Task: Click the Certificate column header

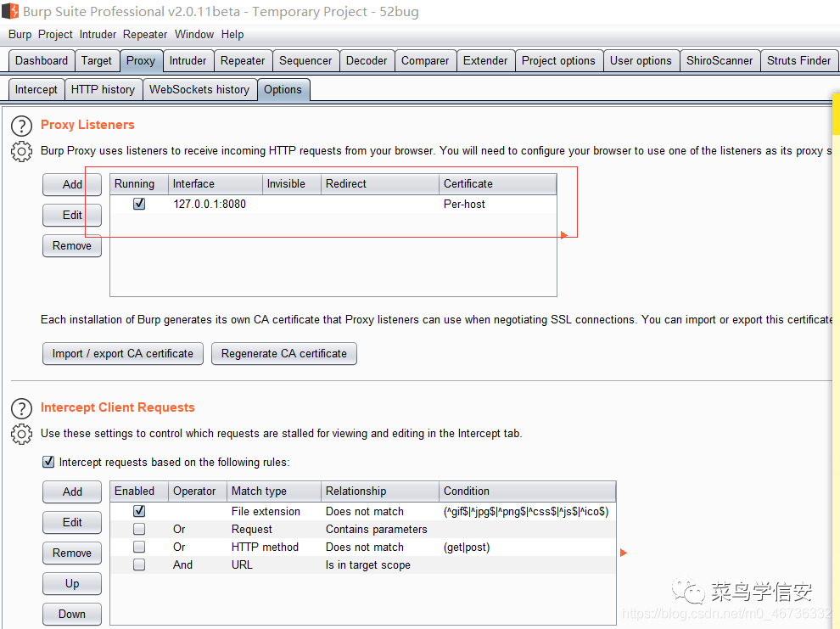Action: click(498, 183)
